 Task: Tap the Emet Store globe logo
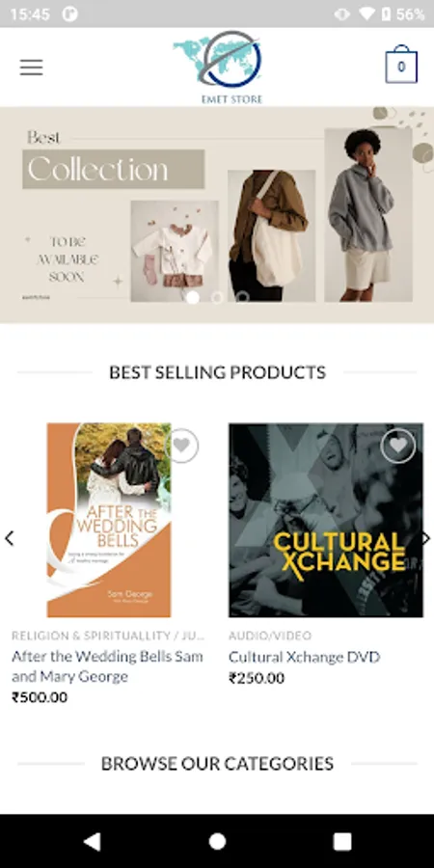click(x=218, y=67)
